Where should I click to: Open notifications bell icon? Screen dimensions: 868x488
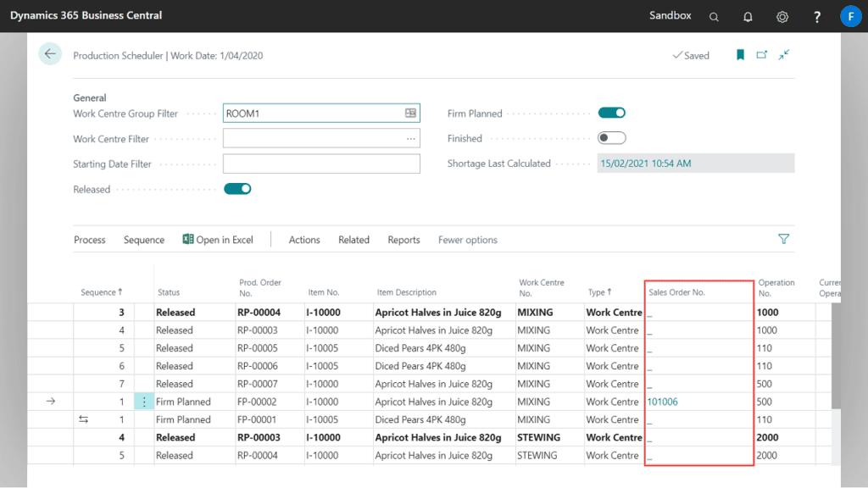point(748,16)
